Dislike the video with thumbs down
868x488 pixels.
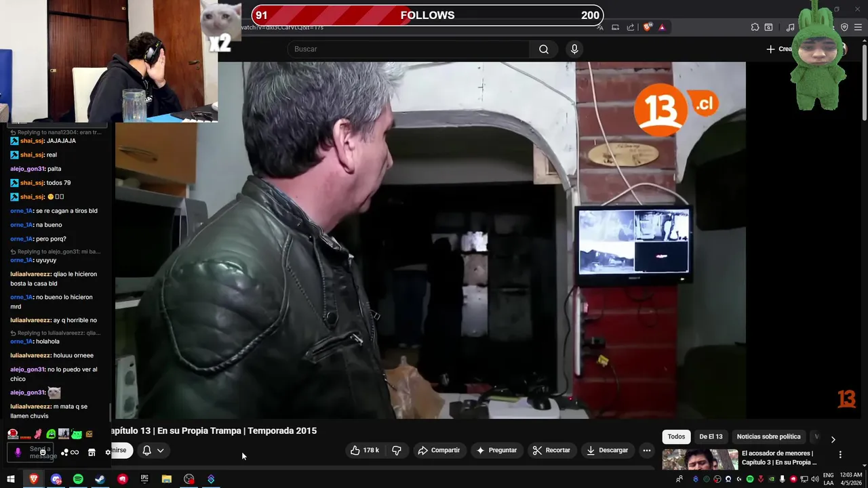coord(397,450)
